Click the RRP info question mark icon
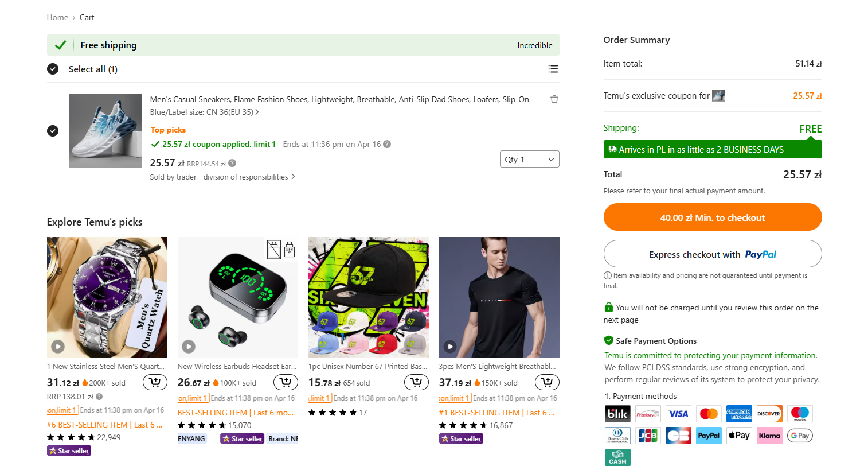 click(232, 164)
